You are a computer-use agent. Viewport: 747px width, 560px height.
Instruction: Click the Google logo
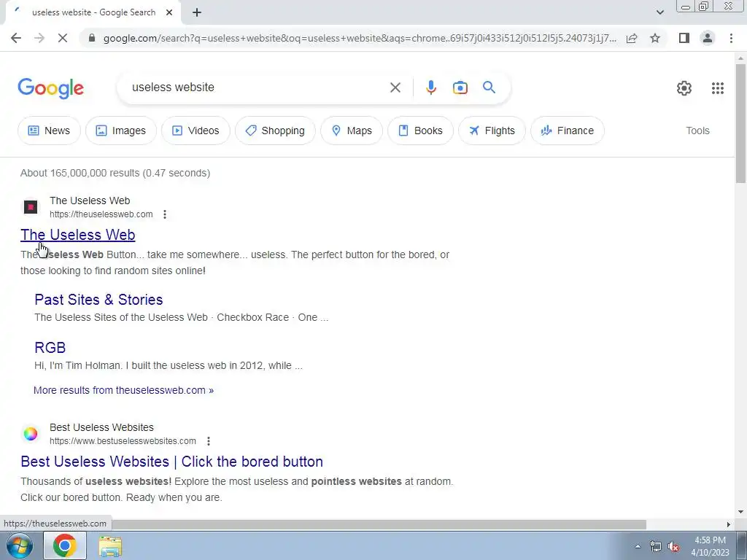click(x=51, y=88)
